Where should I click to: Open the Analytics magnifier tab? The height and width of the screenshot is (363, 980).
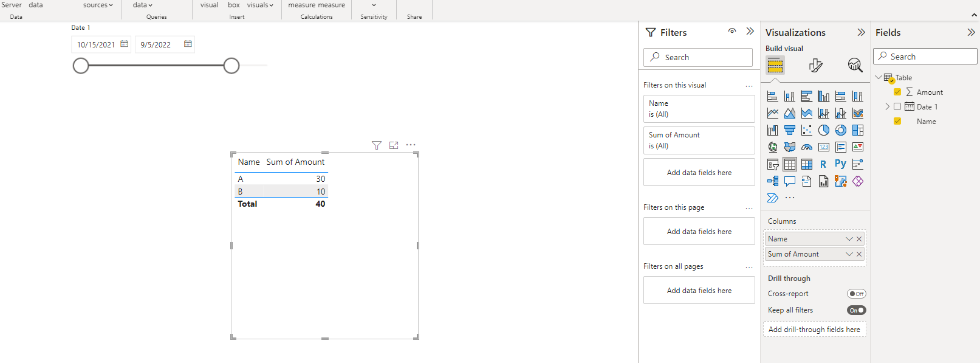855,65
